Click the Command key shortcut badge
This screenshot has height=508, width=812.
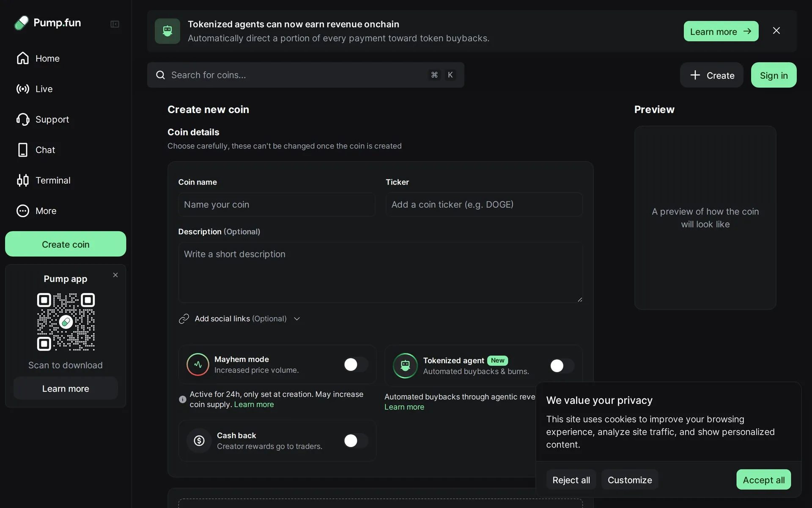pos(434,75)
